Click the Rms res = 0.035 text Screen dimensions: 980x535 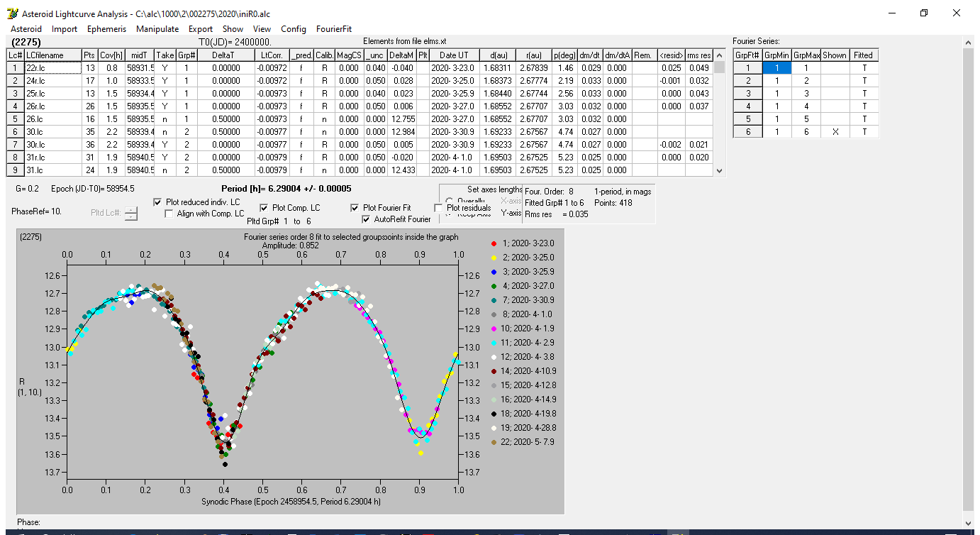click(x=557, y=214)
